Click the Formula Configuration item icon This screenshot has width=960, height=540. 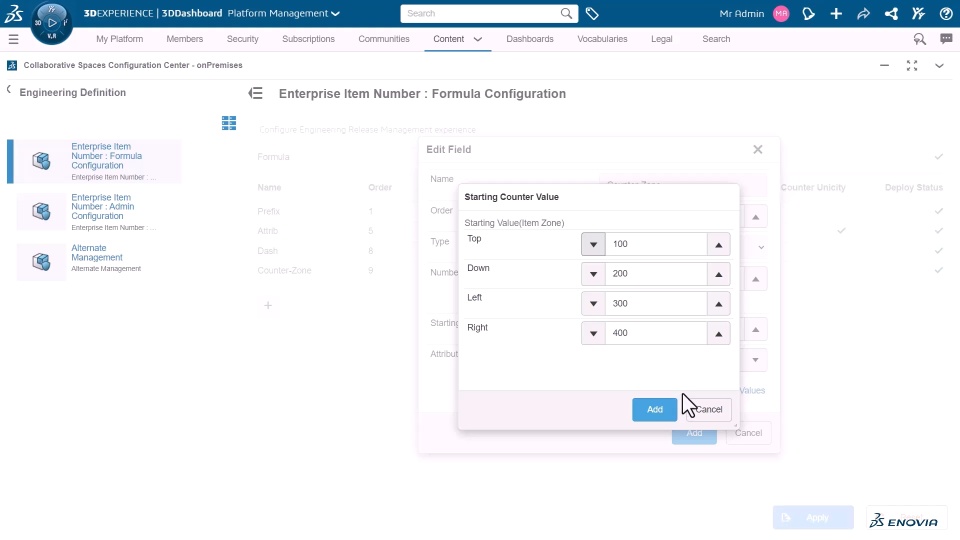[41, 161]
